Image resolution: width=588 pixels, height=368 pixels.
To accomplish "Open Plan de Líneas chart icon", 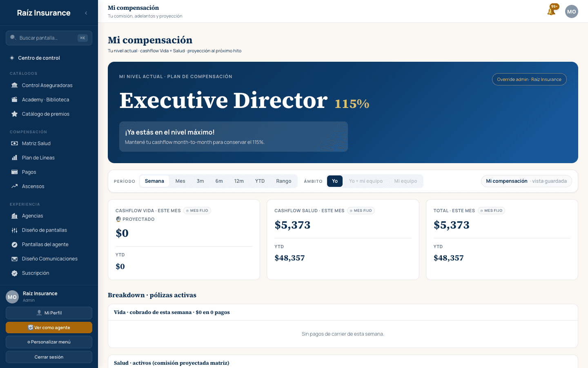I will (15, 157).
